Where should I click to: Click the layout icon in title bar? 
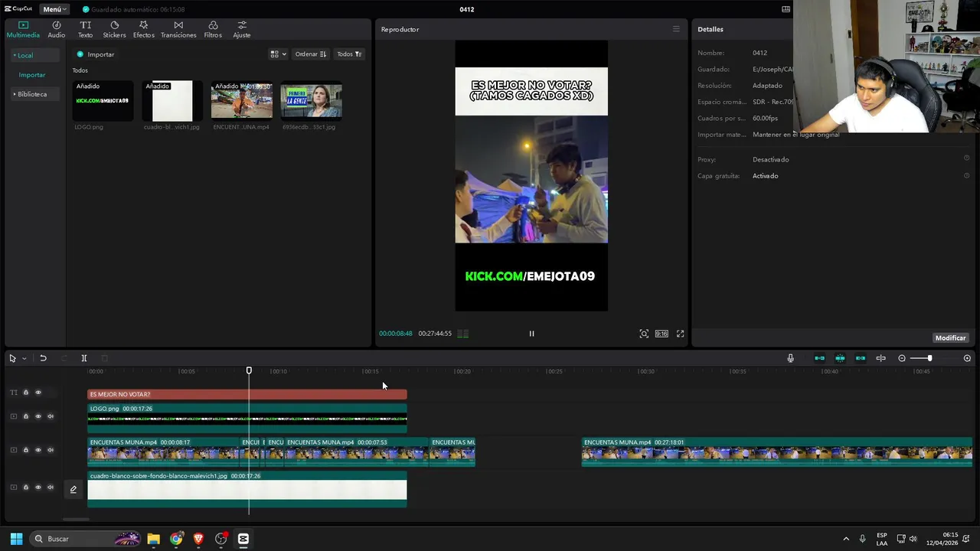point(786,9)
